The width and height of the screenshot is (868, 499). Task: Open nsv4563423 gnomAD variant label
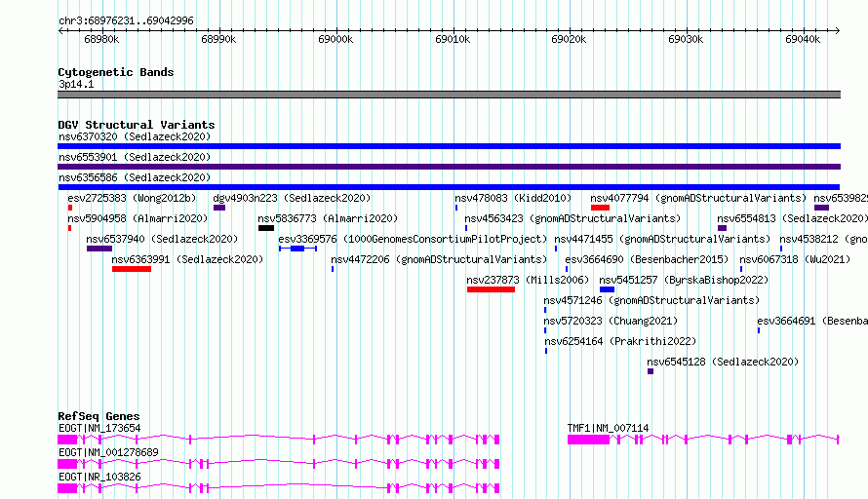(x=572, y=218)
